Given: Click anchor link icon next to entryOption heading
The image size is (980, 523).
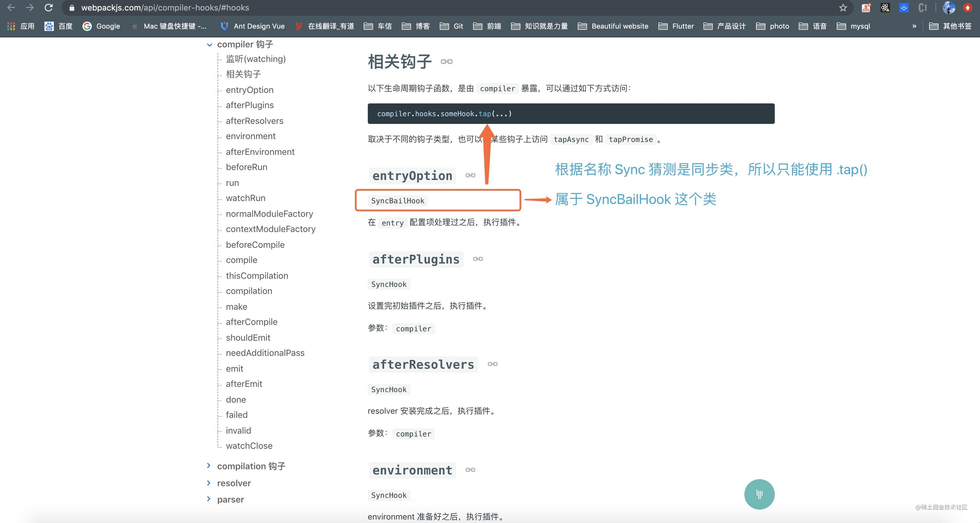Looking at the screenshot, I should [471, 175].
